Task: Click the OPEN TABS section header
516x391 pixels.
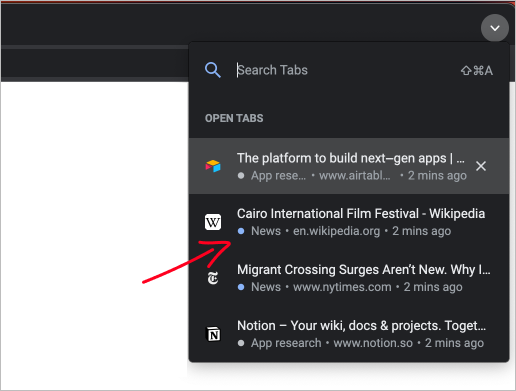Action: 234,118
